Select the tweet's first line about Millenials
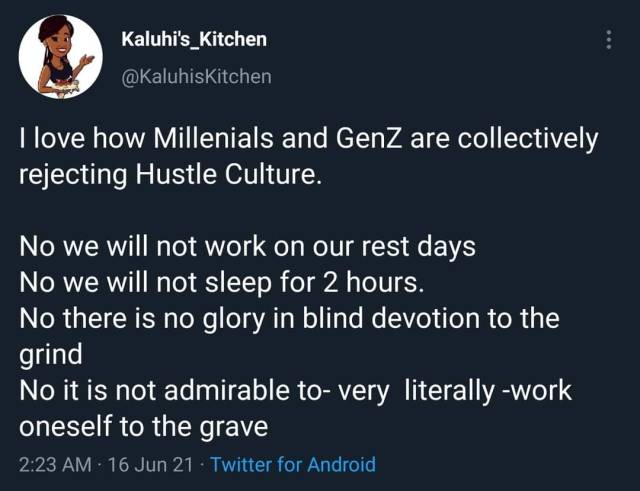 (309, 139)
